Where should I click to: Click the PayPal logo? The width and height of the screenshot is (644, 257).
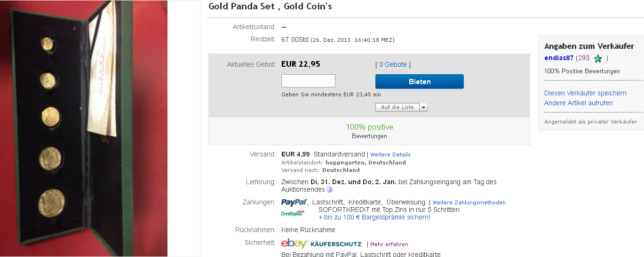(294, 202)
